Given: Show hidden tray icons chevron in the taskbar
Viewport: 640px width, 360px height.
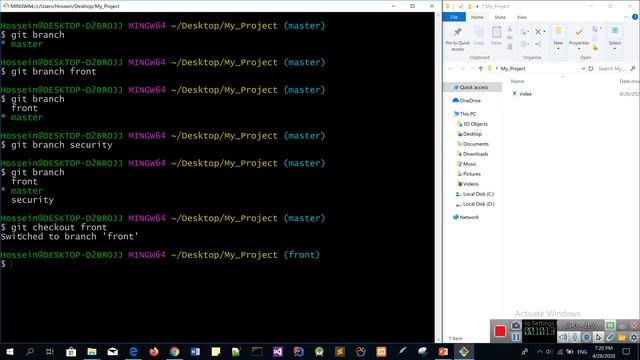Looking at the screenshot, I should (540, 351).
